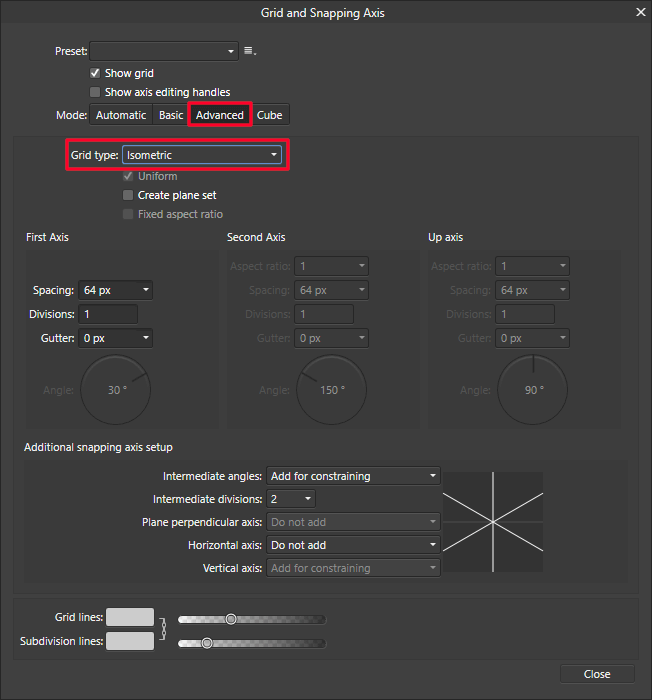
Task: Switch mode to Automatic
Action: pyautogui.click(x=121, y=115)
